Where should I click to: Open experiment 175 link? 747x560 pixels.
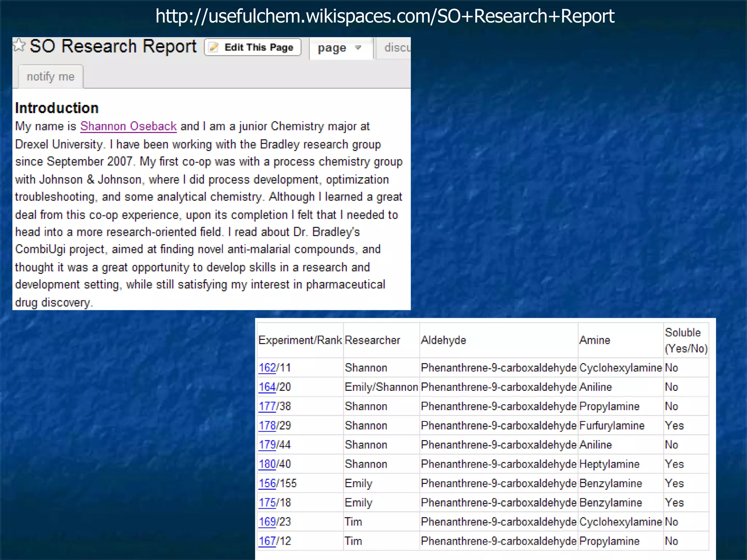pos(267,503)
